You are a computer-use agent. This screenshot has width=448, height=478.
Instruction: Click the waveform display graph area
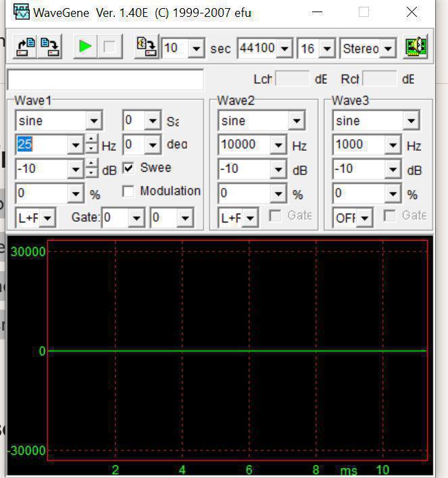(237, 304)
